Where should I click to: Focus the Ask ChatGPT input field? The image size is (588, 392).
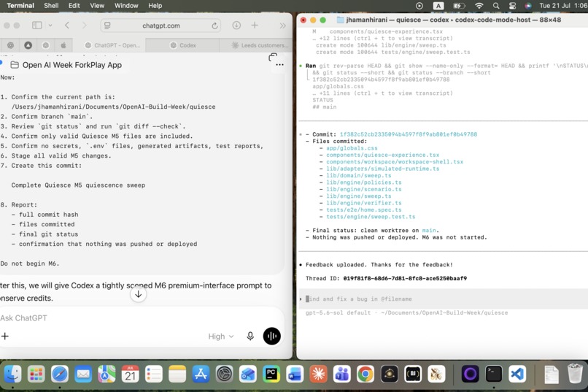click(x=141, y=318)
